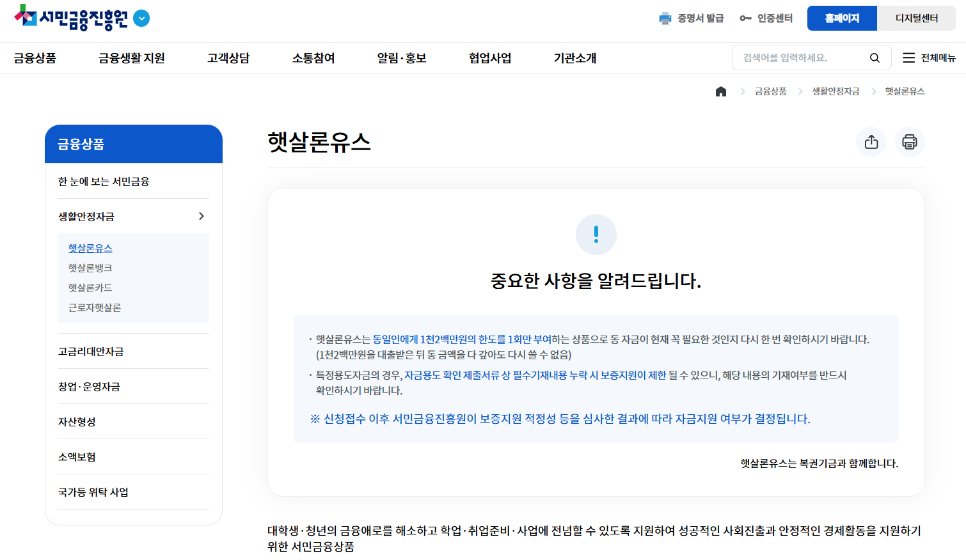Open the dropdown arrow beside the logo
This screenshot has width=966, height=560.
141,19
